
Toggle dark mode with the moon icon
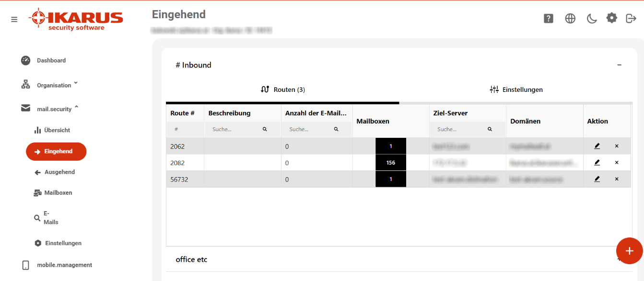point(592,19)
